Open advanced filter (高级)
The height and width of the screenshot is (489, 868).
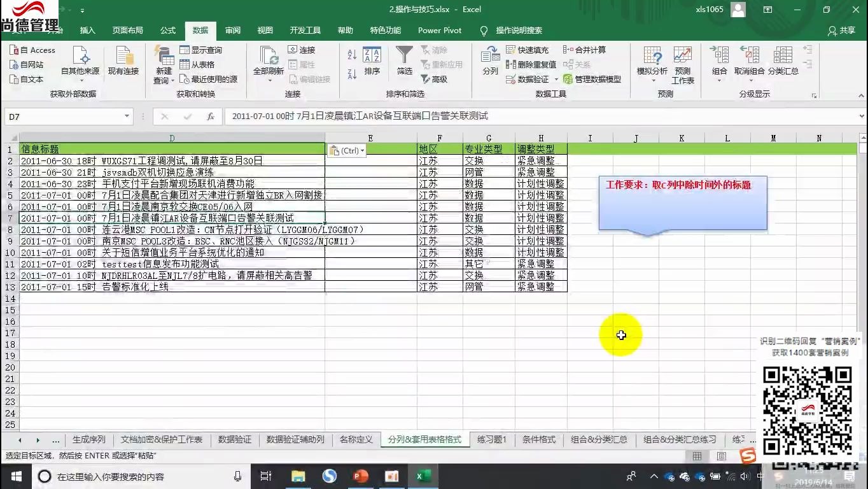pyautogui.click(x=435, y=80)
